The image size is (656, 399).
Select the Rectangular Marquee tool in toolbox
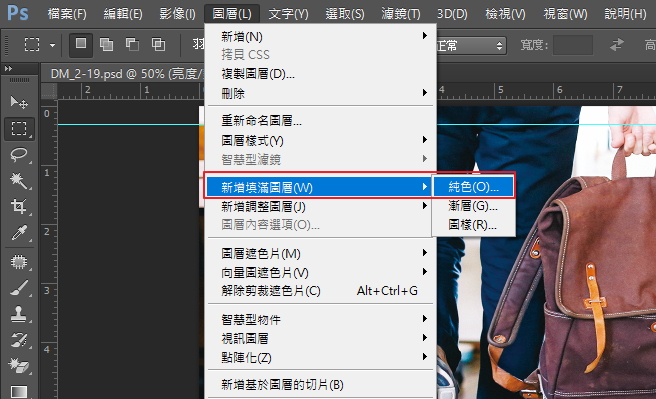coord(19,128)
